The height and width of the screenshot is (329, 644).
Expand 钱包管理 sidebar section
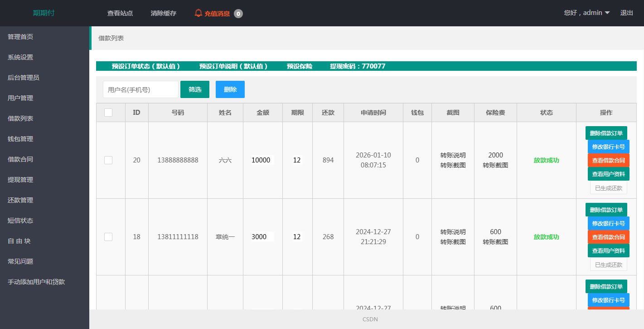[20, 139]
